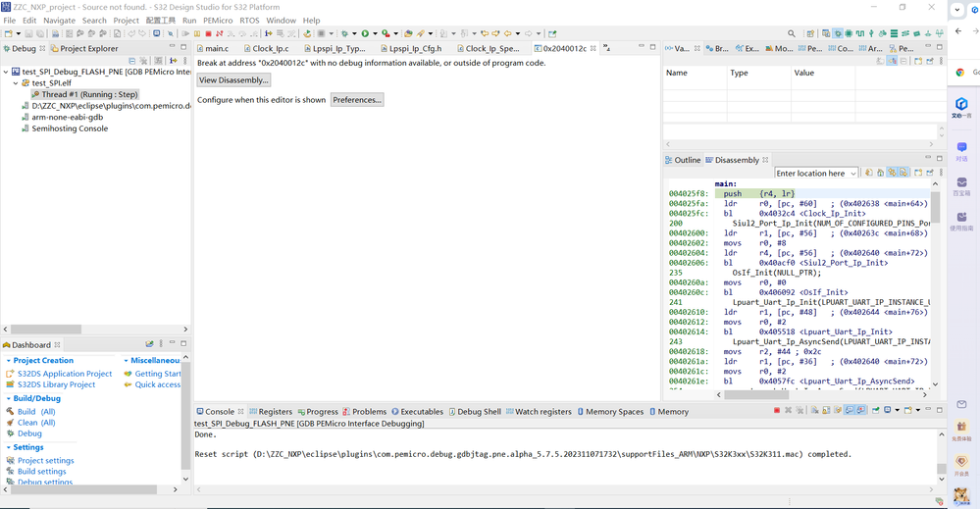Viewport: 980px width, 509px height.
Task: Click the Resume toolbar icon
Action: click(185, 33)
